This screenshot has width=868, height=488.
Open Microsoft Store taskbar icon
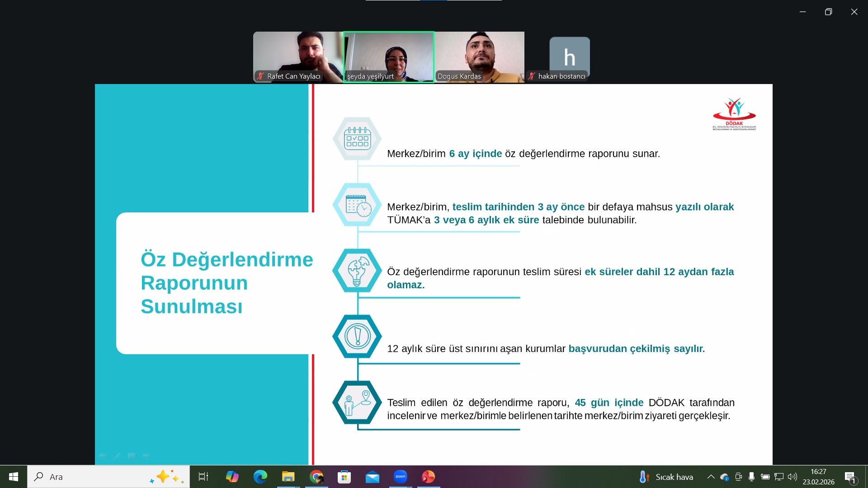344,477
